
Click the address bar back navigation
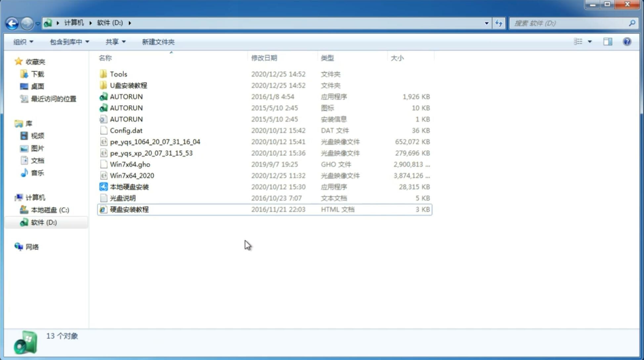click(12, 22)
